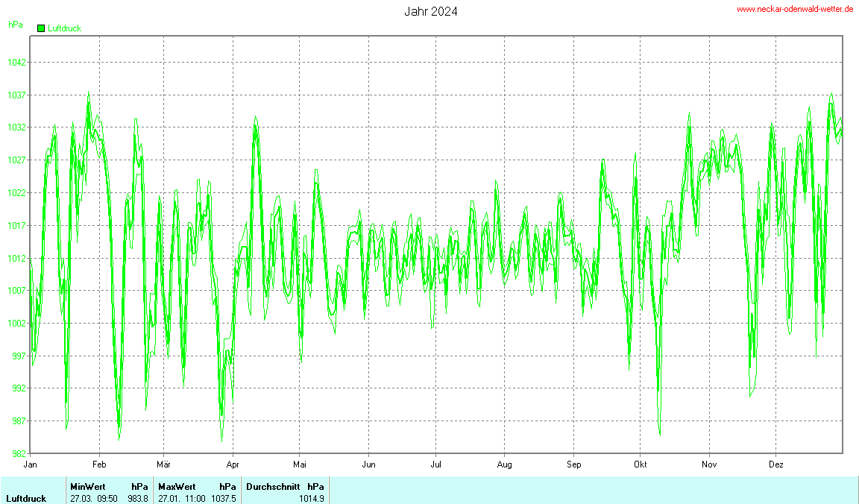Image resolution: width=859 pixels, height=504 pixels.
Task: Select the average value 1014.9 in the table
Action: pyautogui.click(x=312, y=498)
